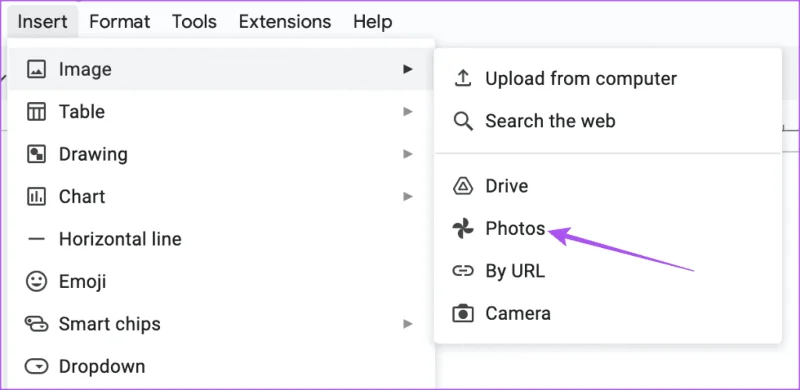Open the Tools menu
The height and width of the screenshot is (390, 800).
click(x=194, y=22)
